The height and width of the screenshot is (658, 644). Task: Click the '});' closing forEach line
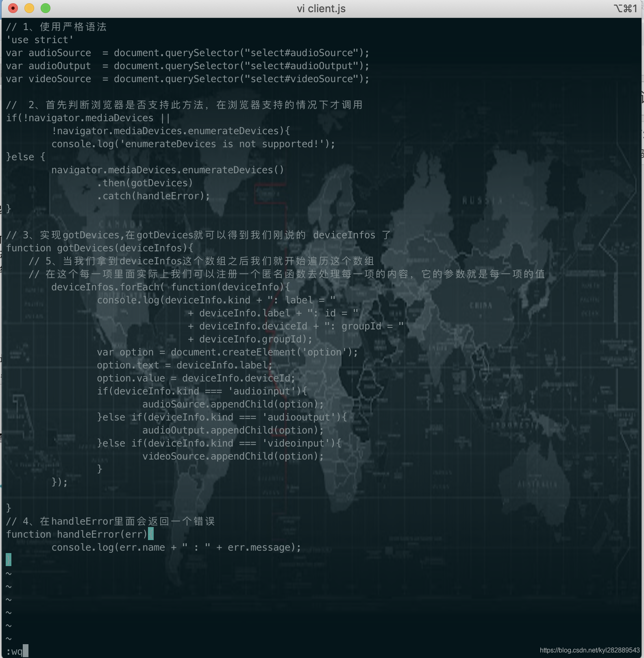[x=59, y=482]
